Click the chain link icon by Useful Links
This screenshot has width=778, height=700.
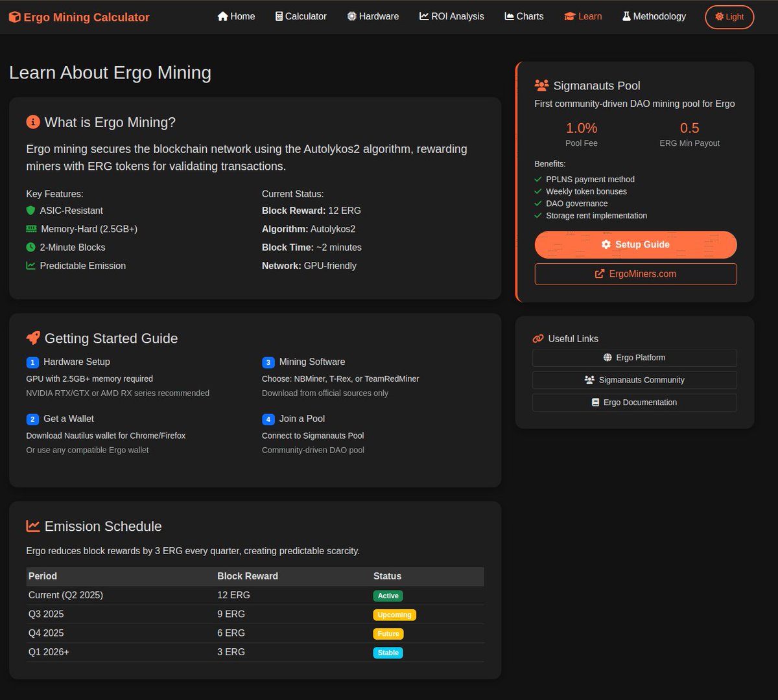coord(538,338)
